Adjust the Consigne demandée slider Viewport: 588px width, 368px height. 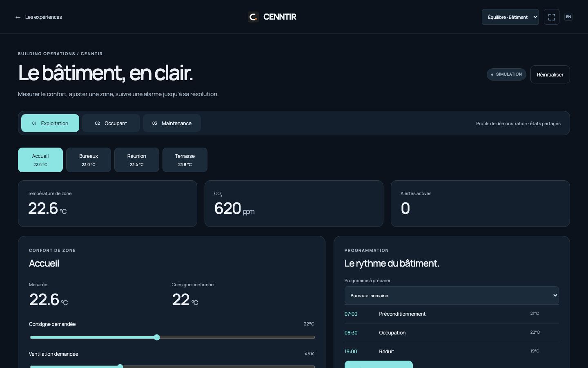(x=172, y=337)
